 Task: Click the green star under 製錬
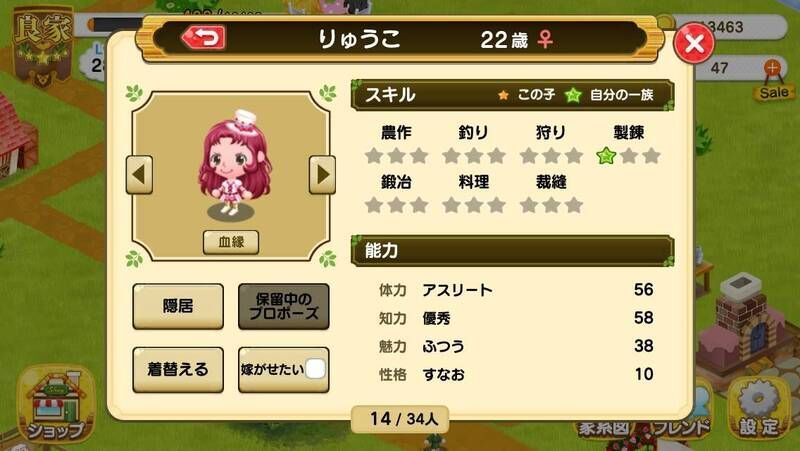point(606,156)
